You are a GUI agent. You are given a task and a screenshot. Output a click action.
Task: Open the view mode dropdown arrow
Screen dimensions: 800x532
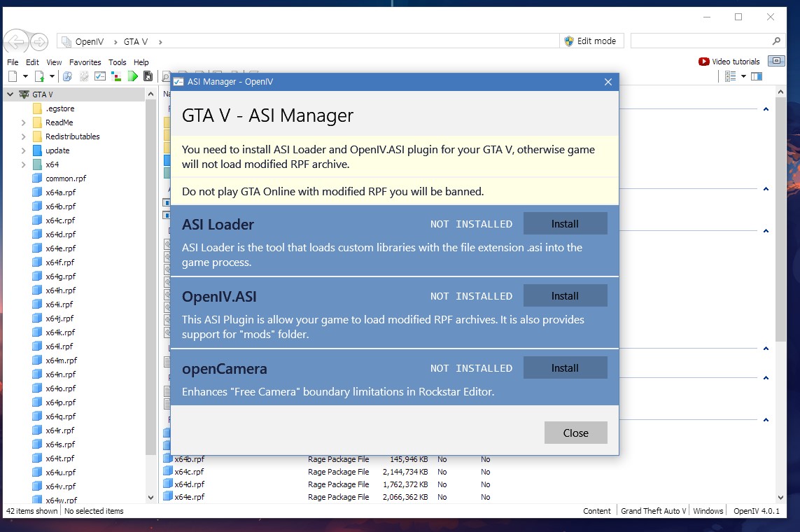coord(743,76)
